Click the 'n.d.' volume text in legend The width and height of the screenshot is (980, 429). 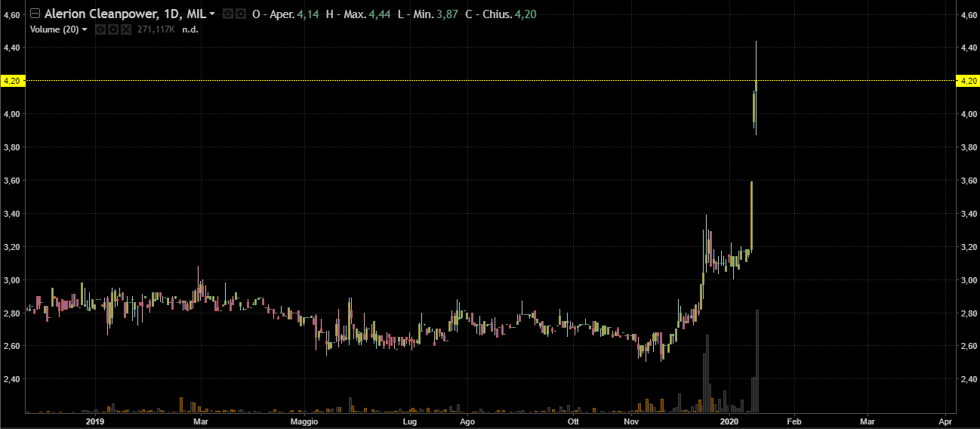[x=189, y=29]
